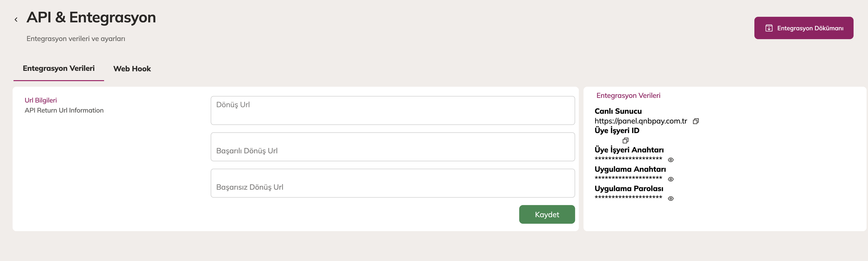Click the Entegrasyon Verileri heading in right panel

(628, 96)
